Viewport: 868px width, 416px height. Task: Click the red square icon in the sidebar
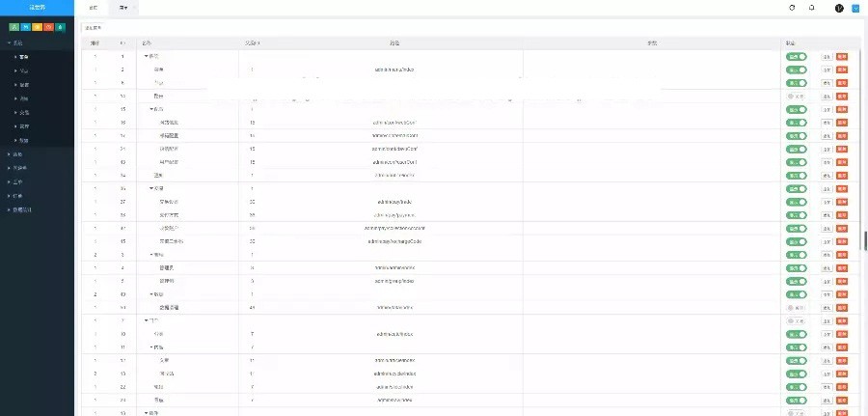pyautogui.click(x=48, y=27)
